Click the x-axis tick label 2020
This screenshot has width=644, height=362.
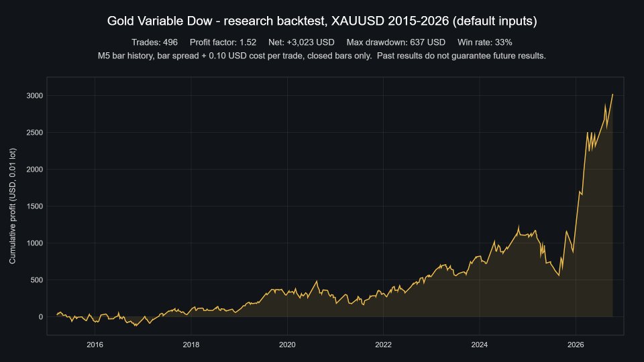287,345
